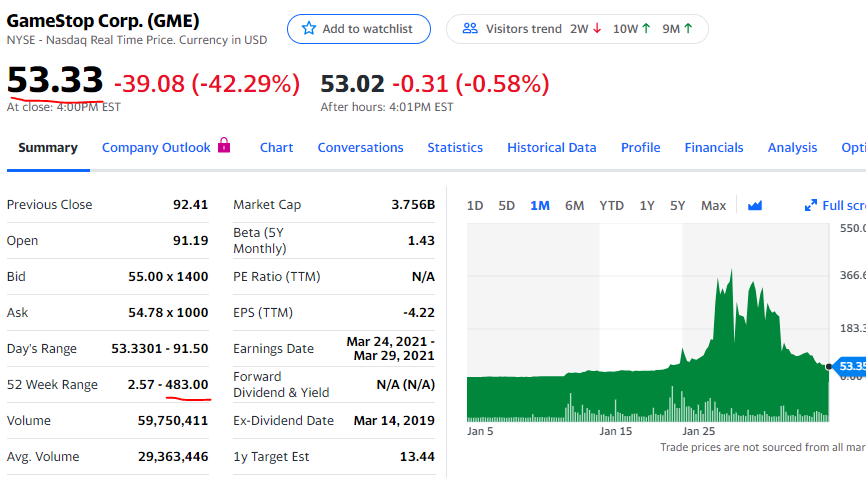Click the 1y Target Est value 13.44
This screenshot has height=478, width=866.
(418, 456)
